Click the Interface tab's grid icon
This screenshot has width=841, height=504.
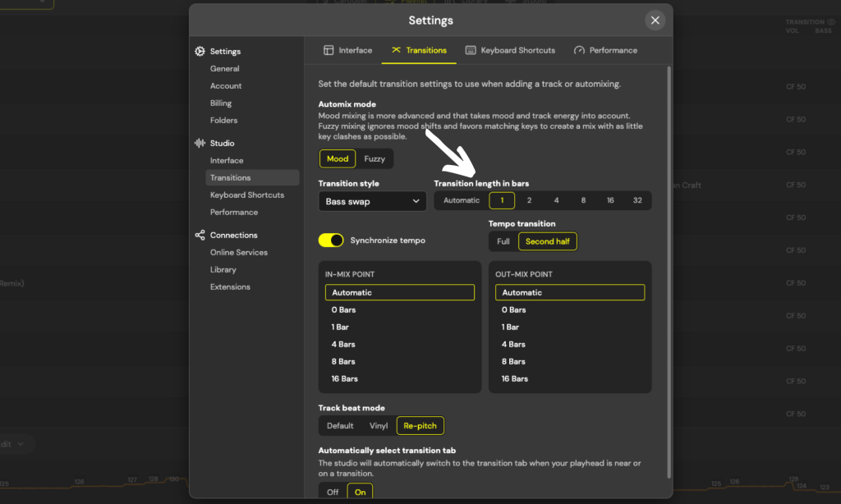coord(329,49)
